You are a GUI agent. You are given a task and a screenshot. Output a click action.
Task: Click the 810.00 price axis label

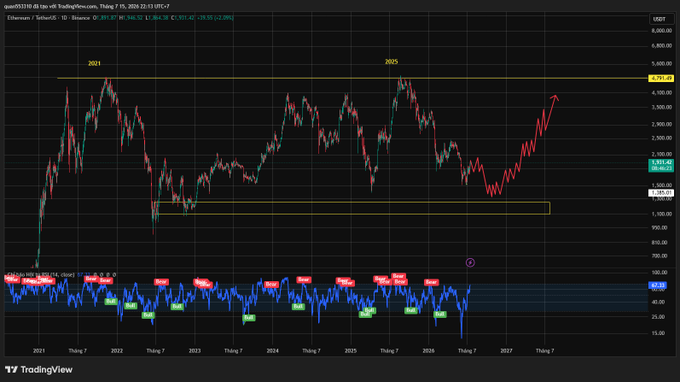659,243
